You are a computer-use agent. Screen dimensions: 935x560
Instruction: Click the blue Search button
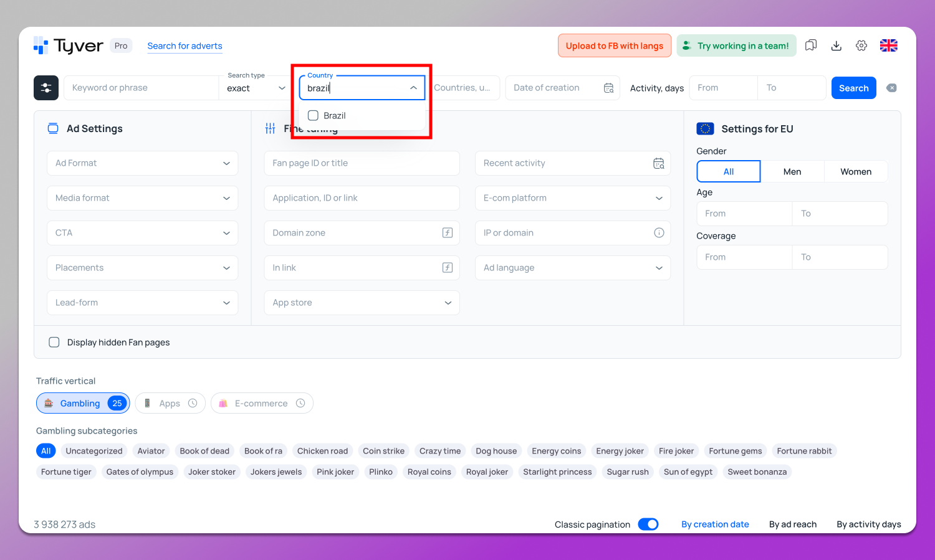click(x=853, y=88)
